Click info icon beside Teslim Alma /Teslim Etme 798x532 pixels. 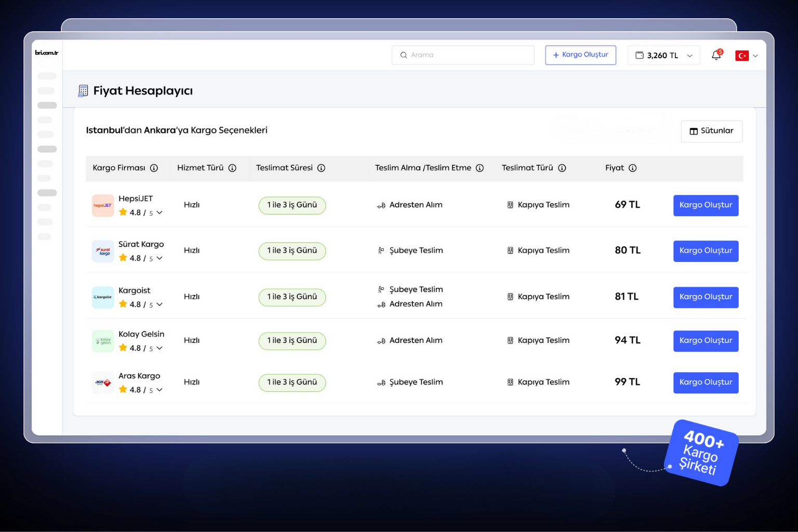click(x=480, y=168)
